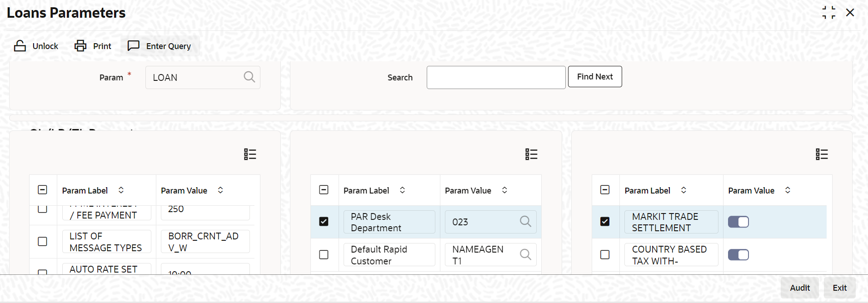Uncheck the MARKIT TRADE SETTLEMENT row checkbox

tap(605, 221)
